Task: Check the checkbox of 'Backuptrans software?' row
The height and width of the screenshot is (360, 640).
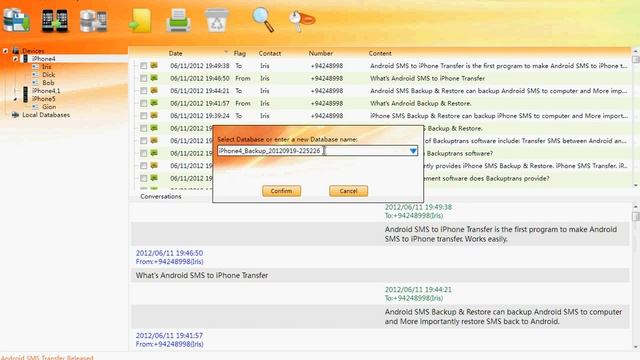Action: click(x=143, y=153)
